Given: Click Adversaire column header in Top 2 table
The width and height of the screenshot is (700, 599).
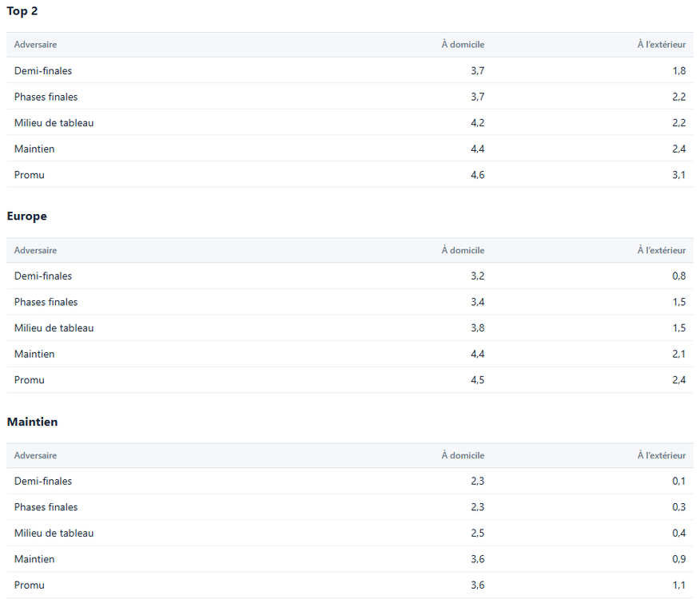Looking at the screenshot, I should pyautogui.click(x=35, y=45).
